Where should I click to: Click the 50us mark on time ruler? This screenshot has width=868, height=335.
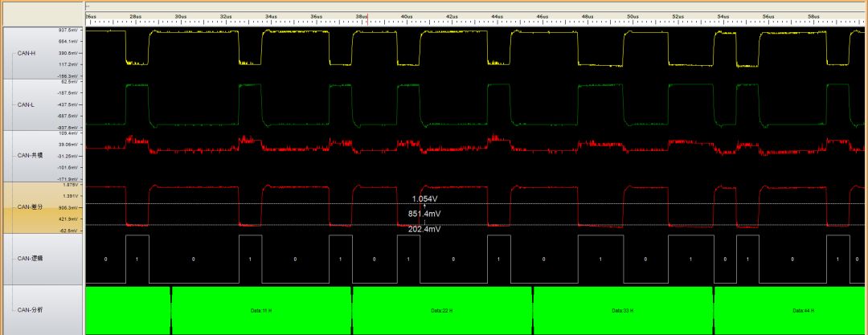[633, 17]
